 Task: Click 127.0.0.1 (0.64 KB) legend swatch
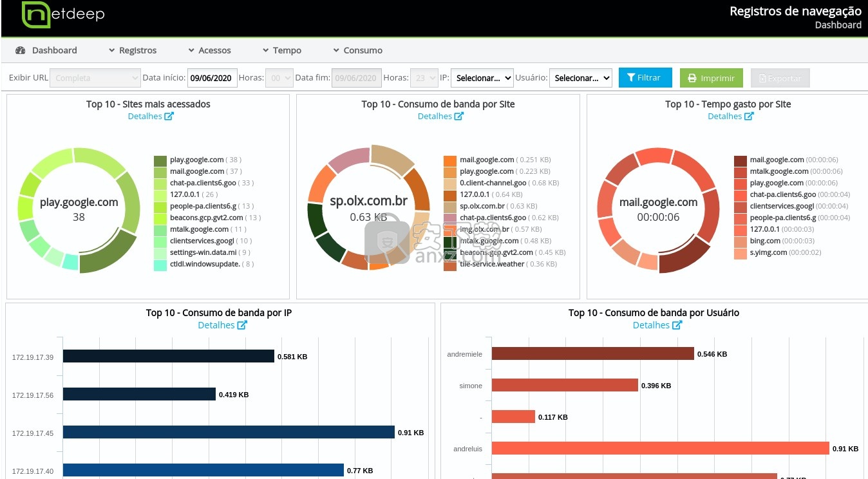pyautogui.click(x=450, y=195)
